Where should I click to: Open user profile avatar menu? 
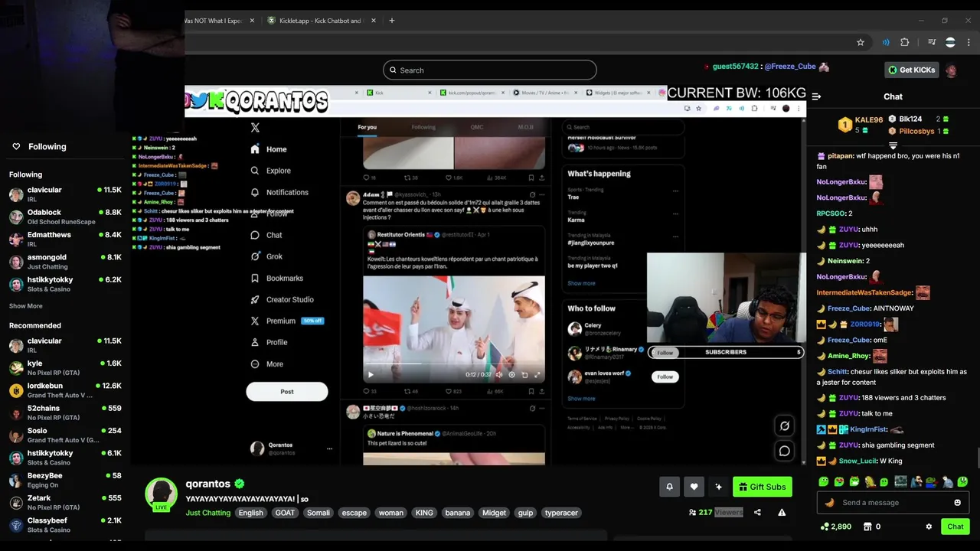(951, 70)
